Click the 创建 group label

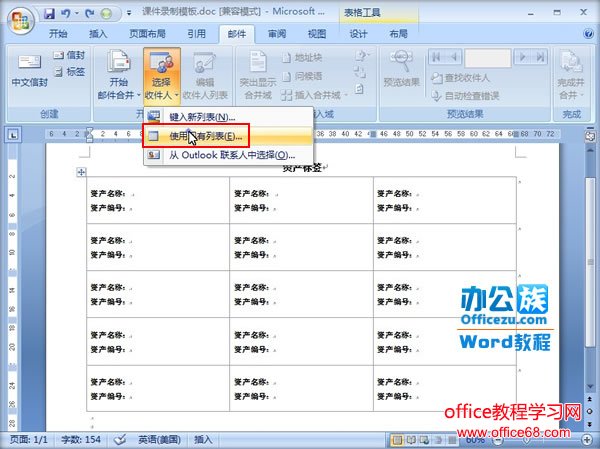pos(49,114)
